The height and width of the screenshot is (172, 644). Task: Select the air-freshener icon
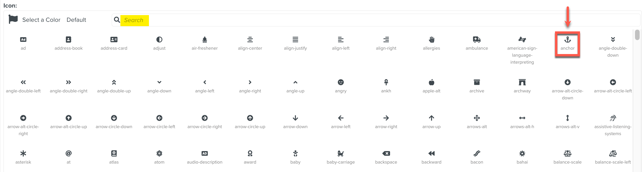pyautogui.click(x=204, y=40)
